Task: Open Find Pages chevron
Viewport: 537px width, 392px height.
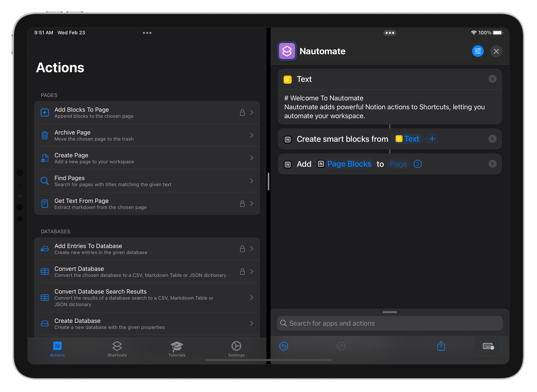Action: (252, 181)
